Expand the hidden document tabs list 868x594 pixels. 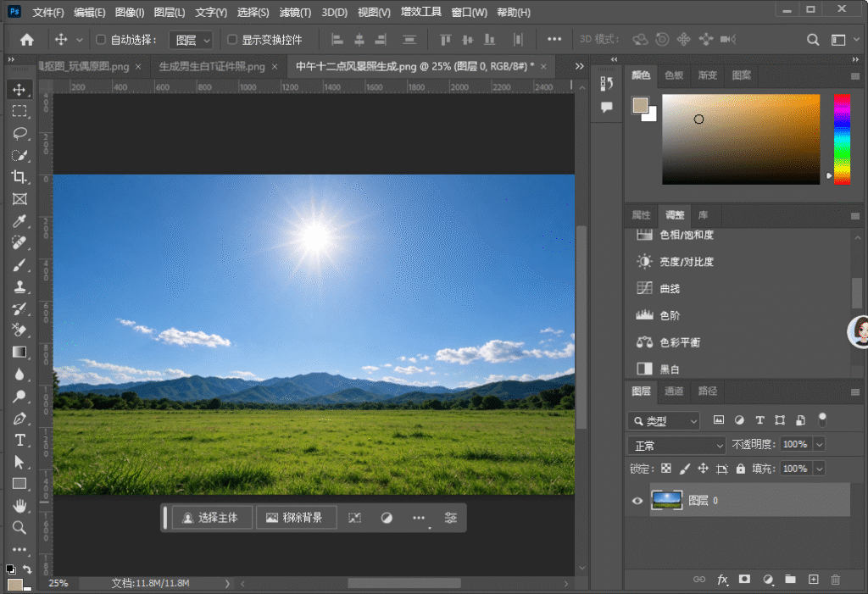pyautogui.click(x=579, y=66)
